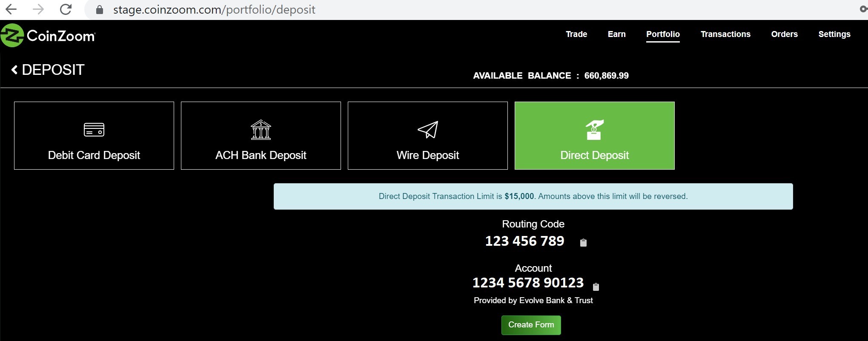Click account number 1234 5678 90123
The image size is (868, 341).
[528, 283]
